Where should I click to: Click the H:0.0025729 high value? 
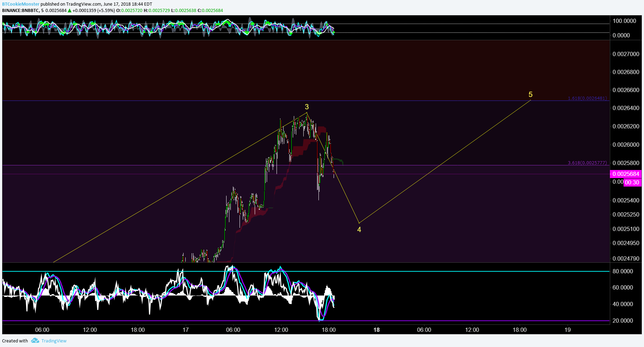pyautogui.click(x=156, y=11)
